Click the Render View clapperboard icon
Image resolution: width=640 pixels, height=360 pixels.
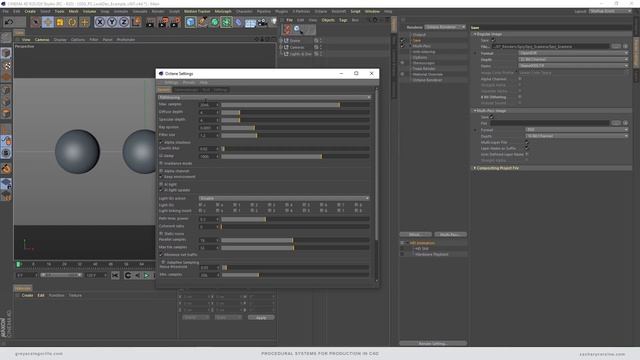click(151, 22)
